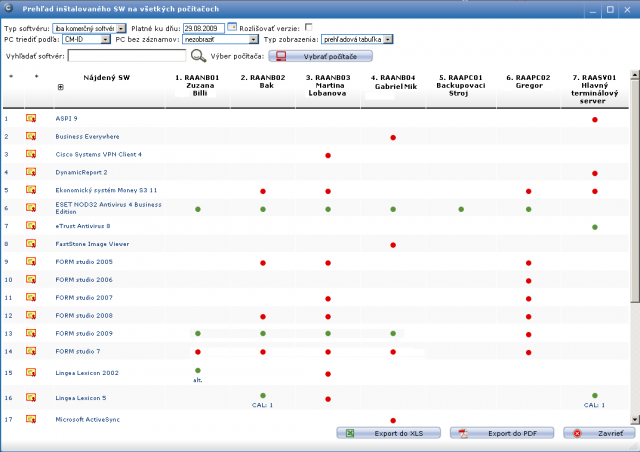Image resolution: width=640 pixels, height=452 pixels.
Task: Open the PC bez záznamov dropdown
Action: [220, 39]
